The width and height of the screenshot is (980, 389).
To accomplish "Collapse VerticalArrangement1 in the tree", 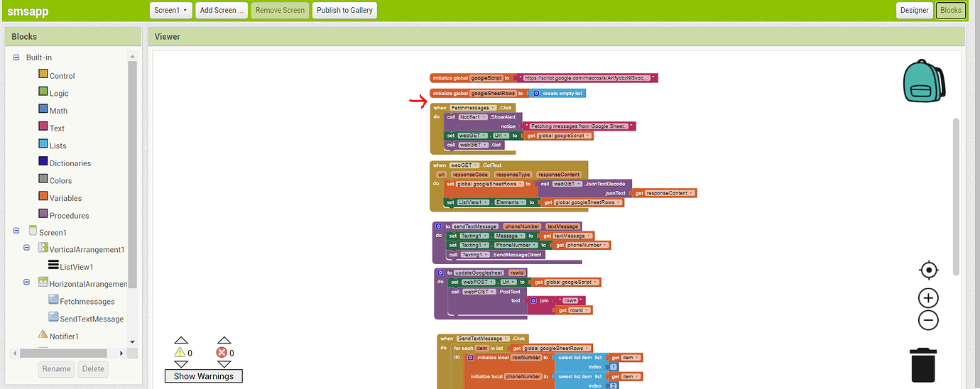I will tap(26, 248).
